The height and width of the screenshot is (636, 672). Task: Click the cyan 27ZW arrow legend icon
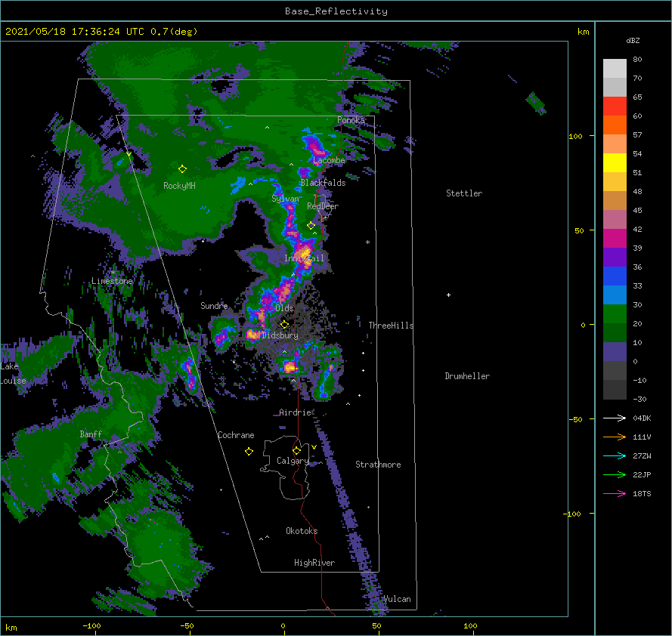tap(615, 455)
